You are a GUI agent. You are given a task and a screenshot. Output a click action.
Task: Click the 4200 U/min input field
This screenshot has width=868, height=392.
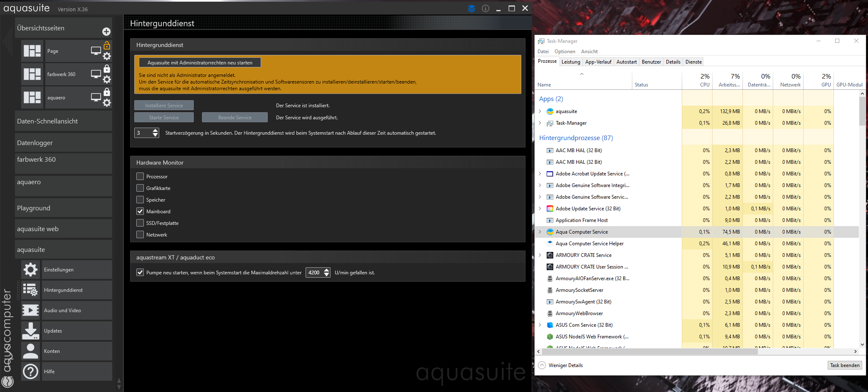314,273
